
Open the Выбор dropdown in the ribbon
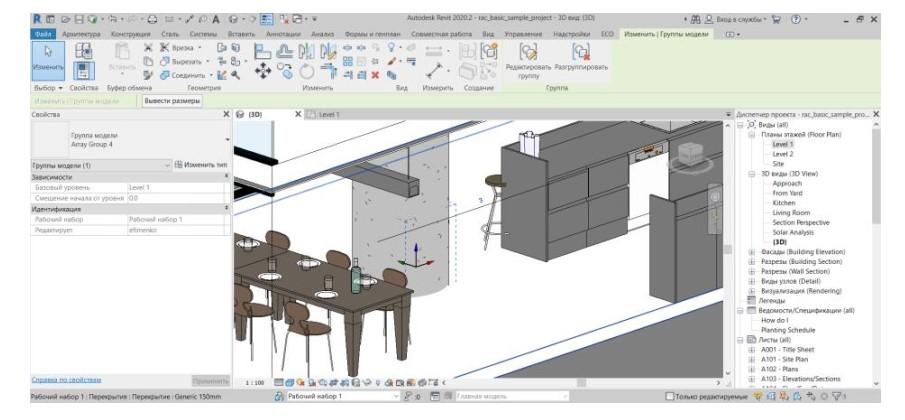click(48, 88)
